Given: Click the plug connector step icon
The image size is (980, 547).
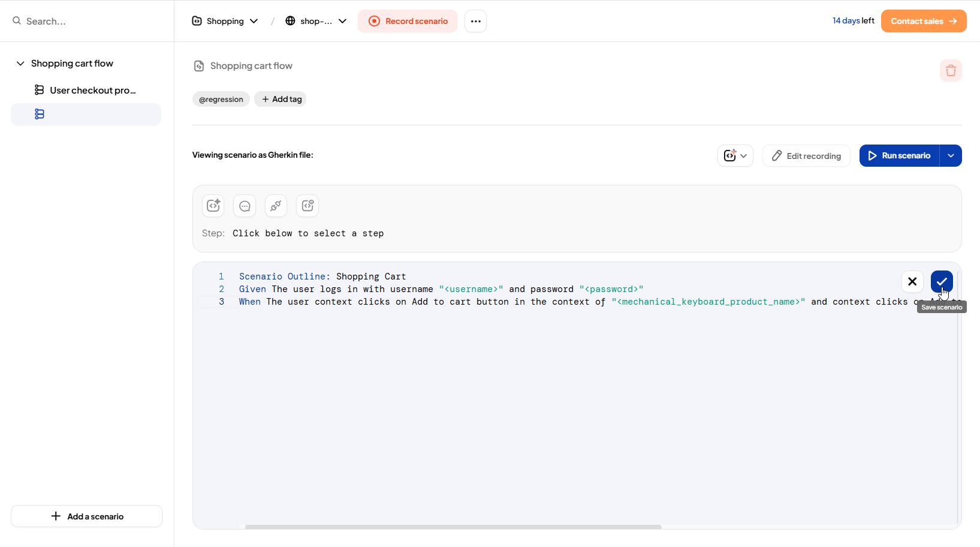Looking at the screenshot, I should pos(276,206).
